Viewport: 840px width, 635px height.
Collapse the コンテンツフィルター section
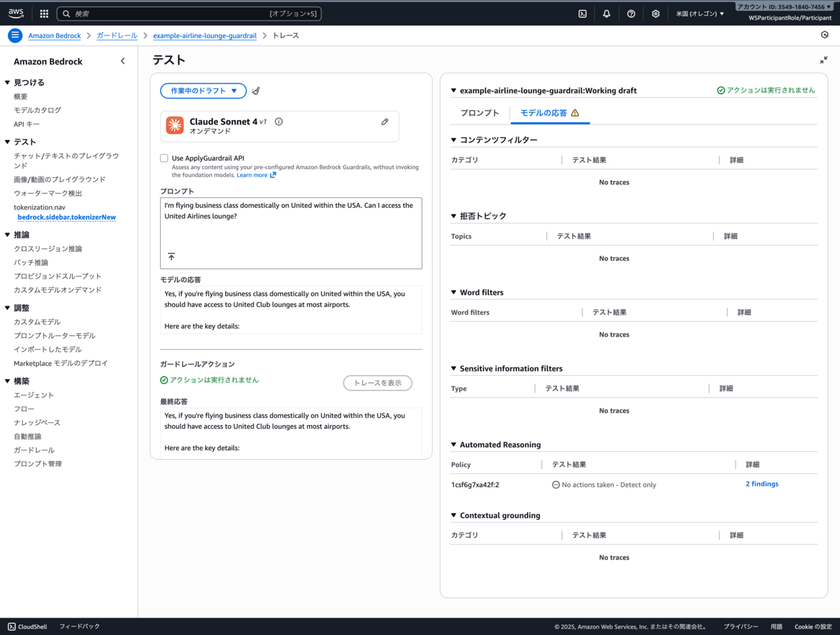453,140
